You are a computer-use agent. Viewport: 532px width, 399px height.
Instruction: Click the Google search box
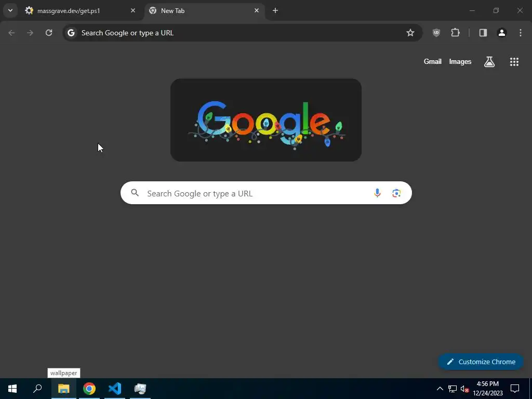[x=266, y=193]
